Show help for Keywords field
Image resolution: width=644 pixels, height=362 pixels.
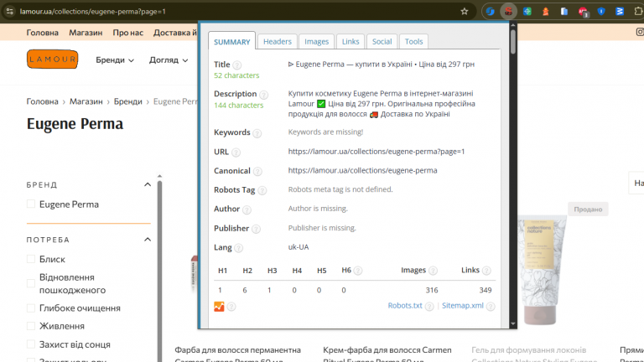(x=257, y=133)
